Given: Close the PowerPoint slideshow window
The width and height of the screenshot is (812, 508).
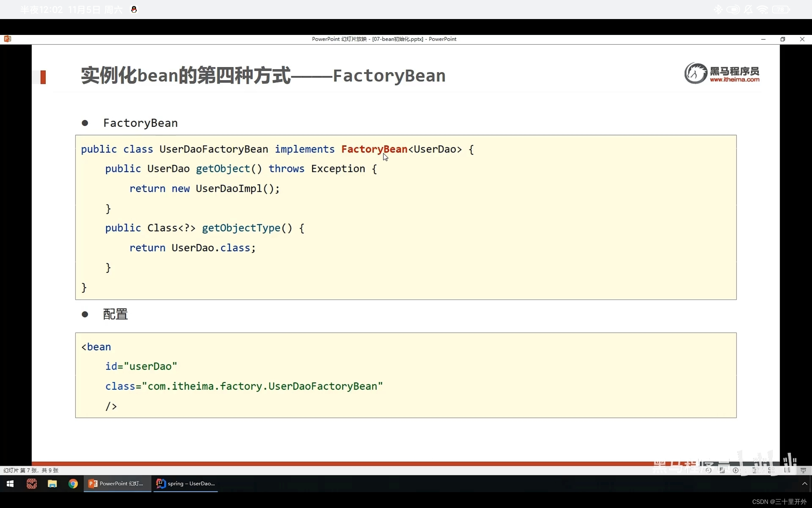Looking at the screenshot, I should [x=802, y=39].
